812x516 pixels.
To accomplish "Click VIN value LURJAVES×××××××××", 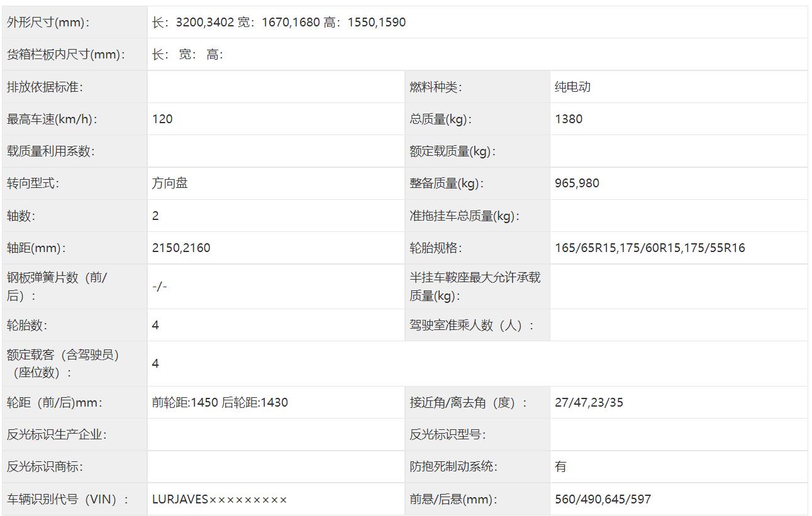I will coord(220,500).
